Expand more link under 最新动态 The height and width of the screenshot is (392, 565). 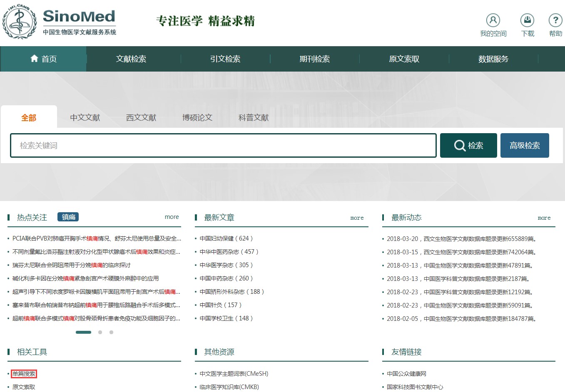coord(544,218)
